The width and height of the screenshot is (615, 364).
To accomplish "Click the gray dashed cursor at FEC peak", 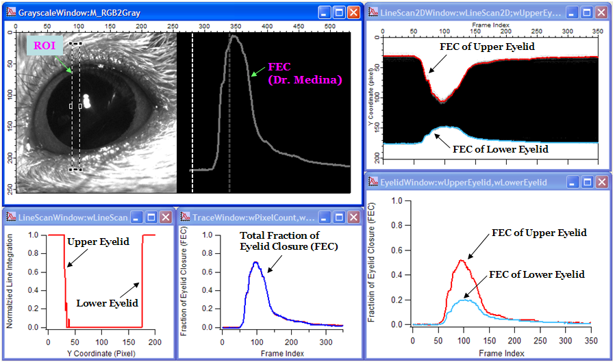I will pyautogui.click(x=229, y=112).
